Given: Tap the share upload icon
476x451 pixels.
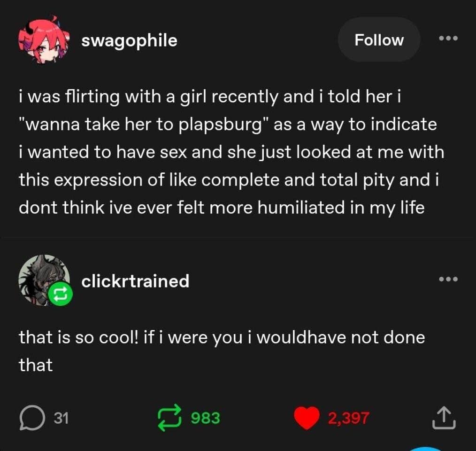Looking at the screenshot, I should (444, 418).
